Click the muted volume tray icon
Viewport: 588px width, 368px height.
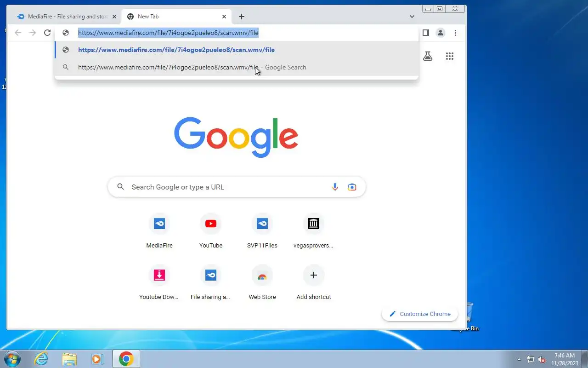pos(542,359)
